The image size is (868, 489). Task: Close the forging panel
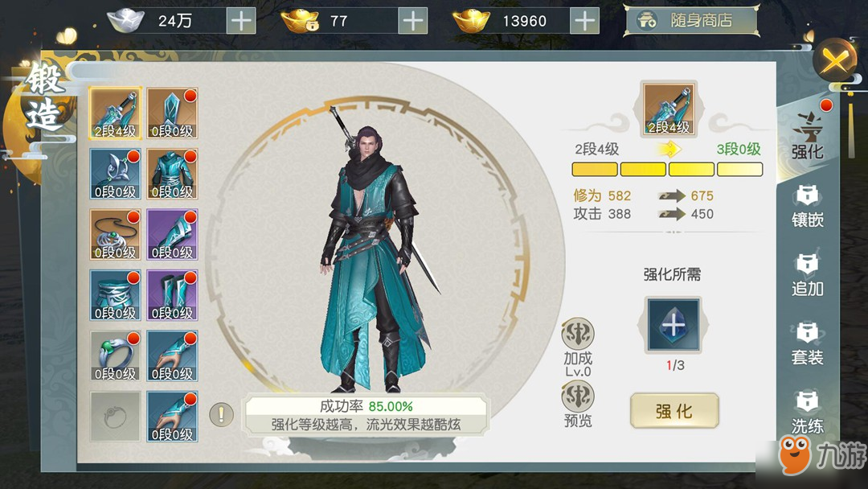pyautogui.click(x=835, y=60)
